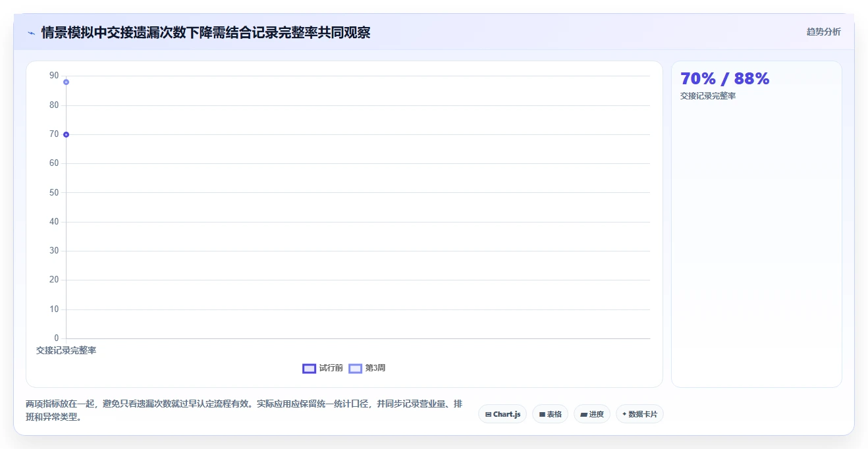
Task: Click the 数据卡片 tag
Action: (639, 414)
